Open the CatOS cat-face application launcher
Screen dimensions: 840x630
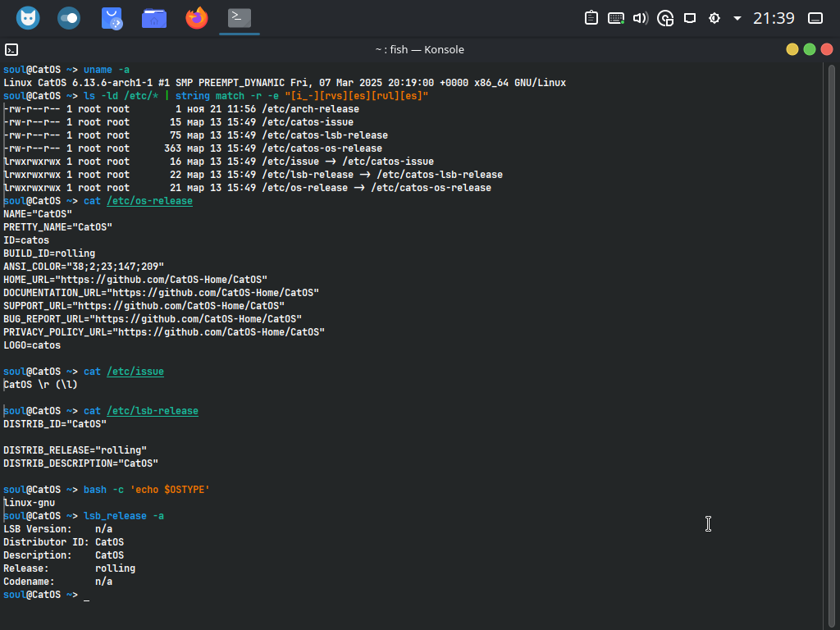(28, 18)
